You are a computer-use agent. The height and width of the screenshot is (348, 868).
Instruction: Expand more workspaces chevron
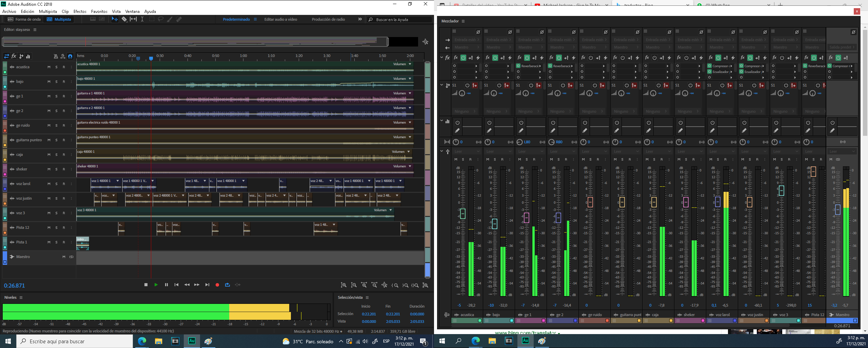click(360, 19)
